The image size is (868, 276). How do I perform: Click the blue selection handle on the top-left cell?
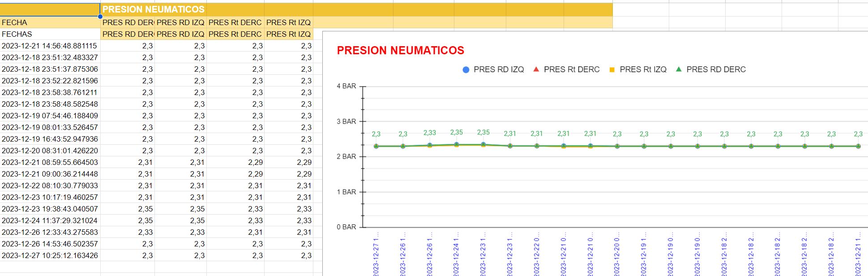coord(100,17)
